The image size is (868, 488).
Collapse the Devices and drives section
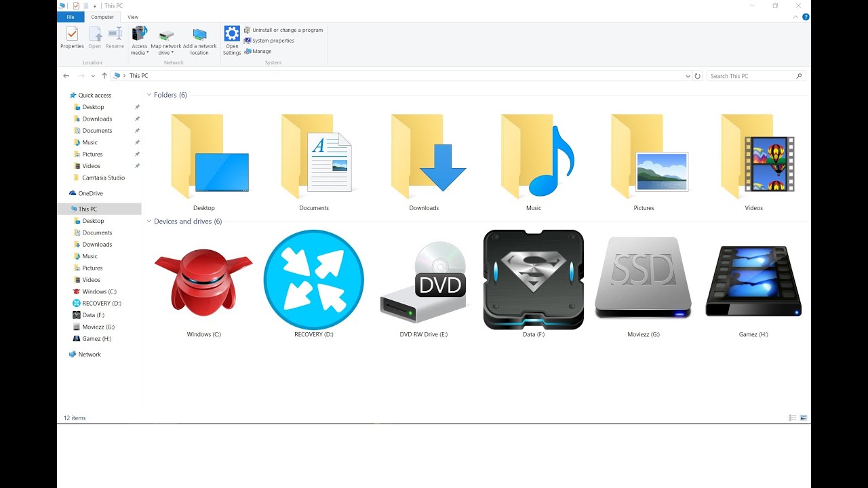point(148,221)
